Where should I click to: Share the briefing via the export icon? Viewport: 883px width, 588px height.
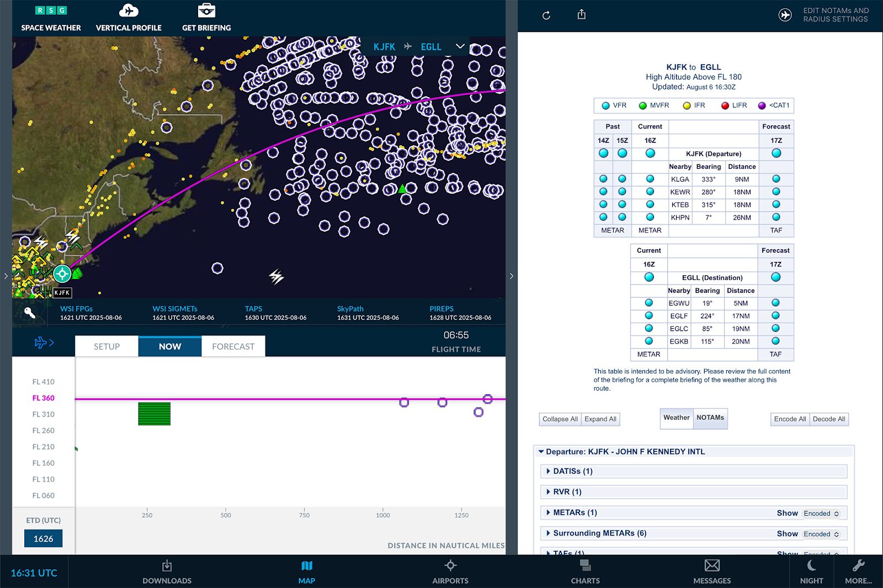point(582,15)
